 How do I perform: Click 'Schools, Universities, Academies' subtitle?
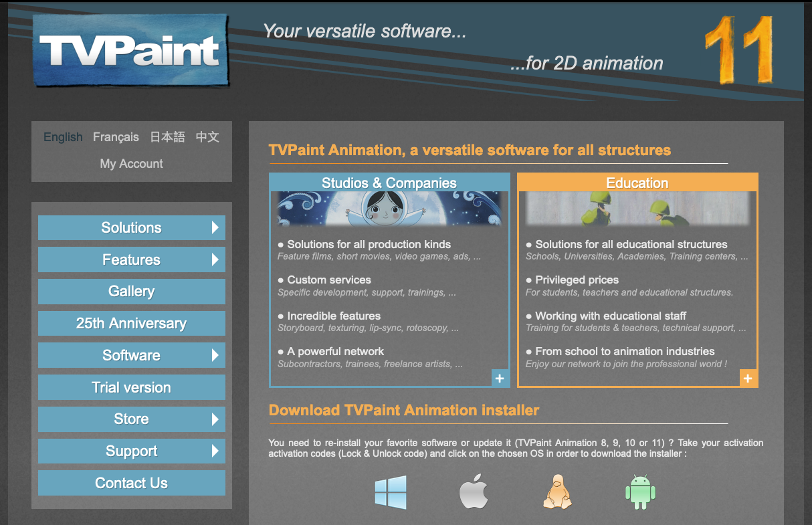coord(637,257)
